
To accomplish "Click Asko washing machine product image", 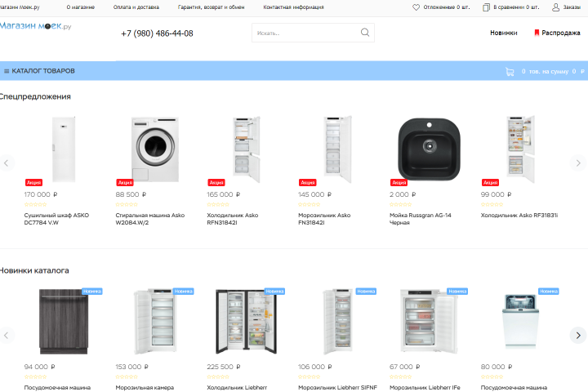I will 155,149.
